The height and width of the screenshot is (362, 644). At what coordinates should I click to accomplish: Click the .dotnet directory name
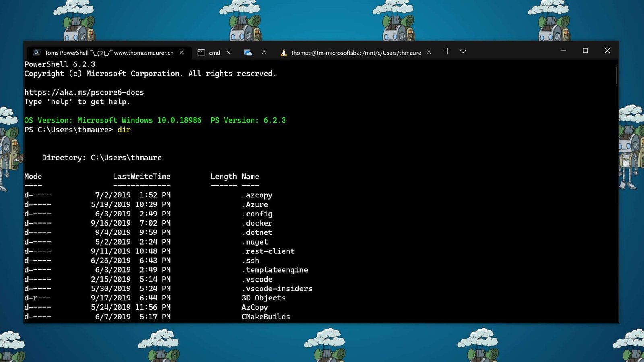coord(257,232)
